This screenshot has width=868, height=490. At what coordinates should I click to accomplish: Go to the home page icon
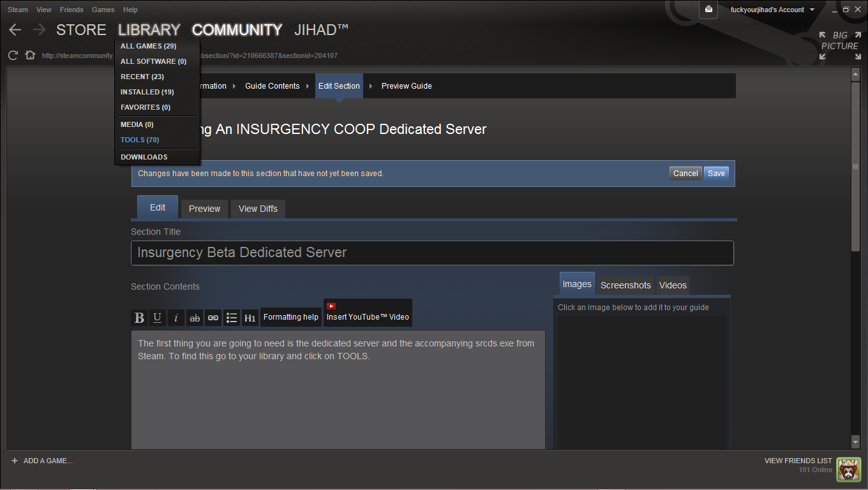point(30,56)
